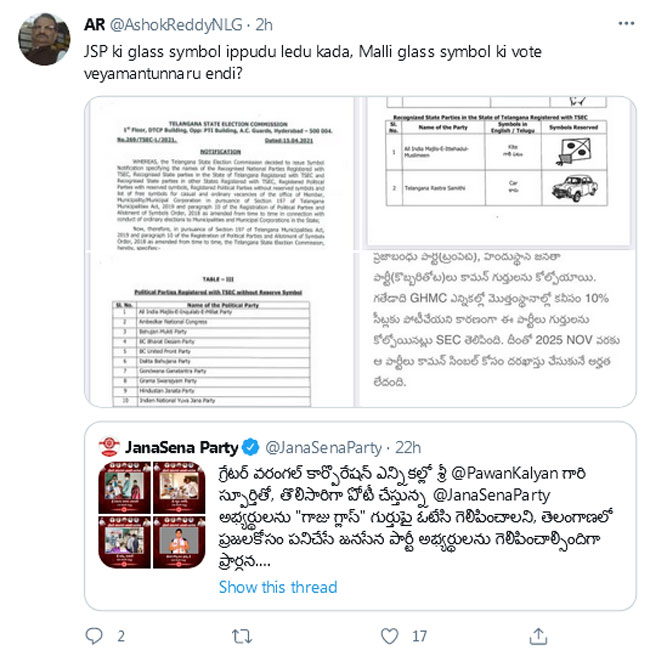
Task: Like the tweet with heart icon
Action: point(389,636)
